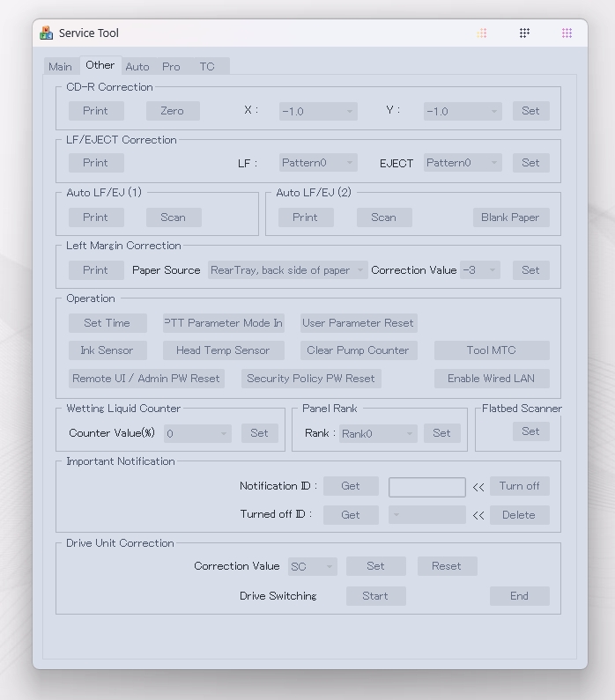Click the Drive Switching End button

520,596
